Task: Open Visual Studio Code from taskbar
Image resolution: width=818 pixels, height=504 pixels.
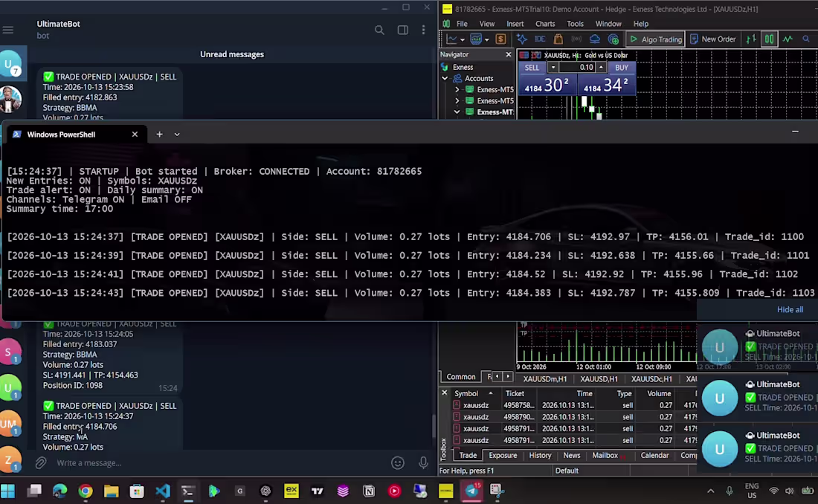Action: (x=163, y=491)
